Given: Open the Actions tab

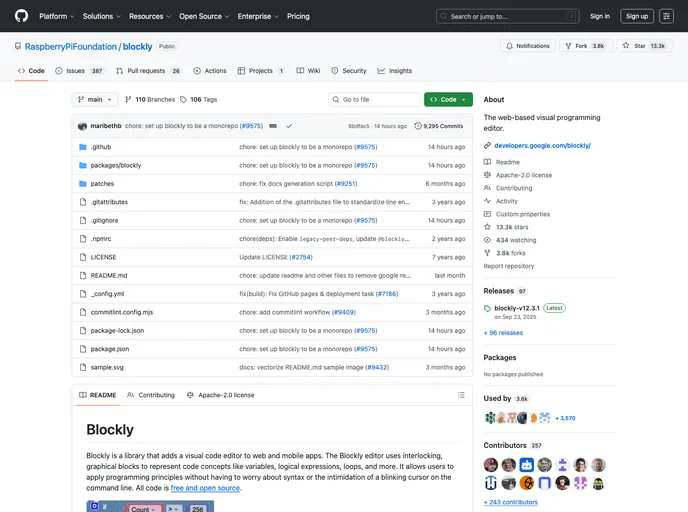Looking at the screenshot, I should point(210,71).
